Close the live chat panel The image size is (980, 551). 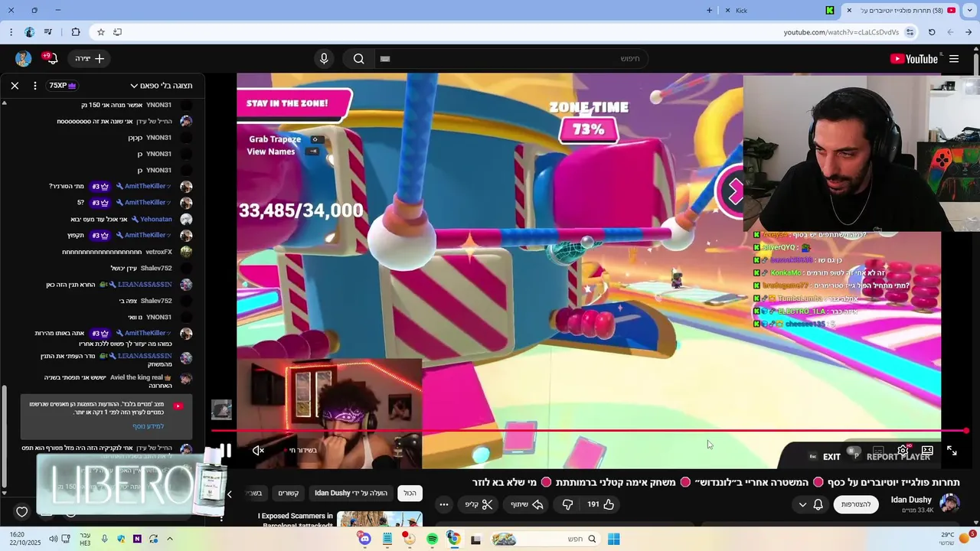click(15, 86)
